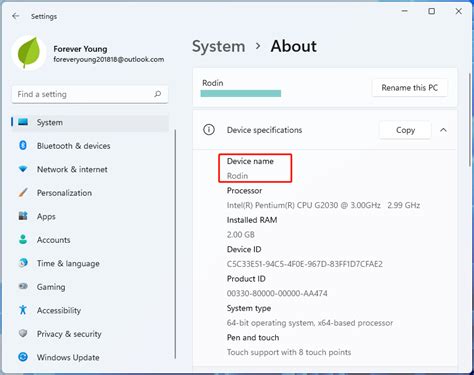Image resolution: width=474 pixels, height=375 pixels.
Task: Click the Windows Update sync icon
Action: pyautogui.click(x=23, y=357)
